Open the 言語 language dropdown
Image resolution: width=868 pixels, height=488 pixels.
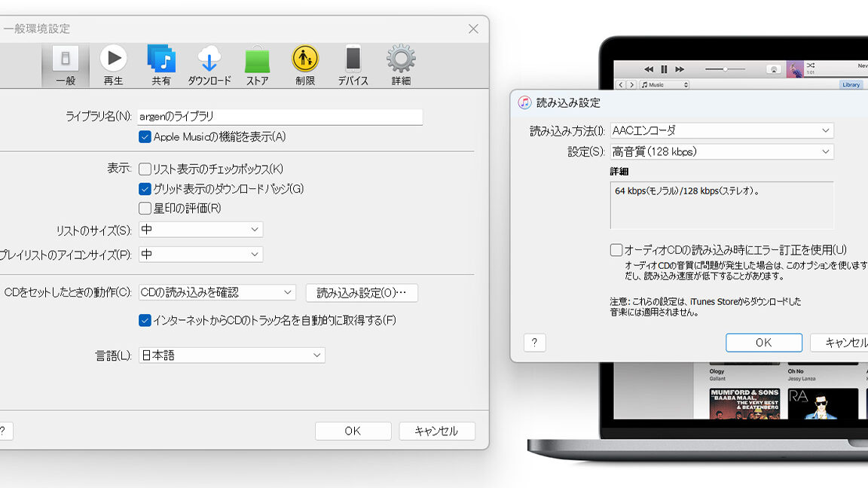pos(231,355)
